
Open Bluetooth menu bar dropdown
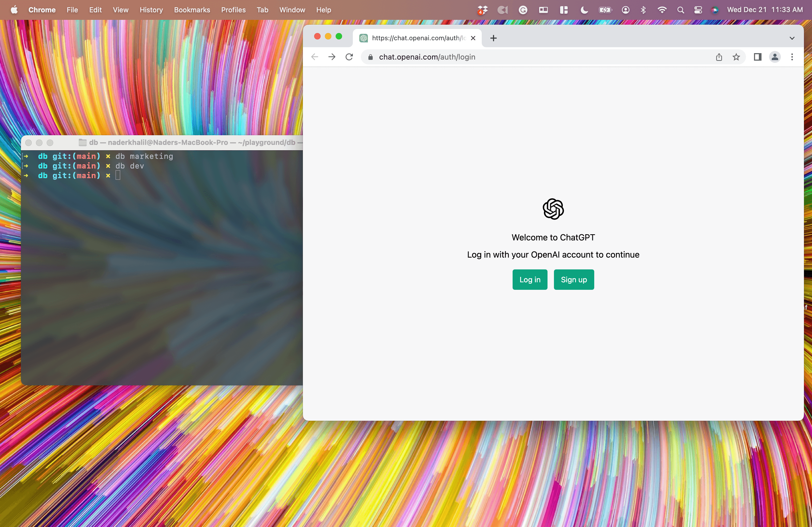point(643,10)
